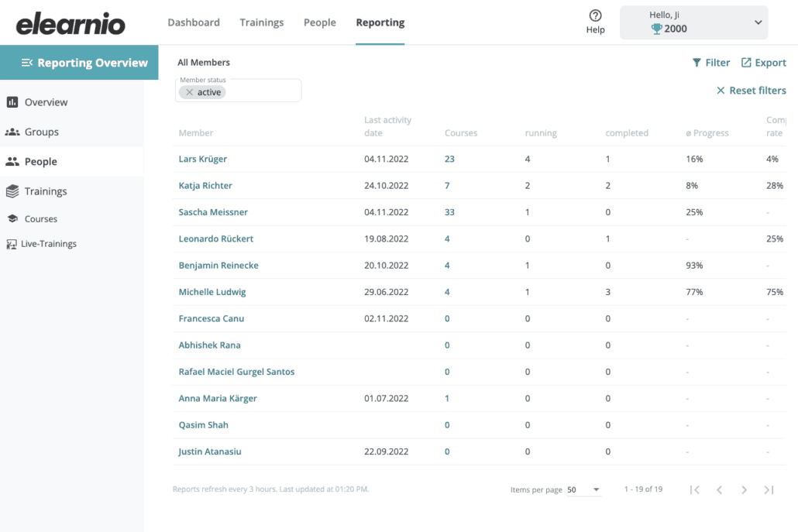Open Help via the question mark icon

click(595, 17)
